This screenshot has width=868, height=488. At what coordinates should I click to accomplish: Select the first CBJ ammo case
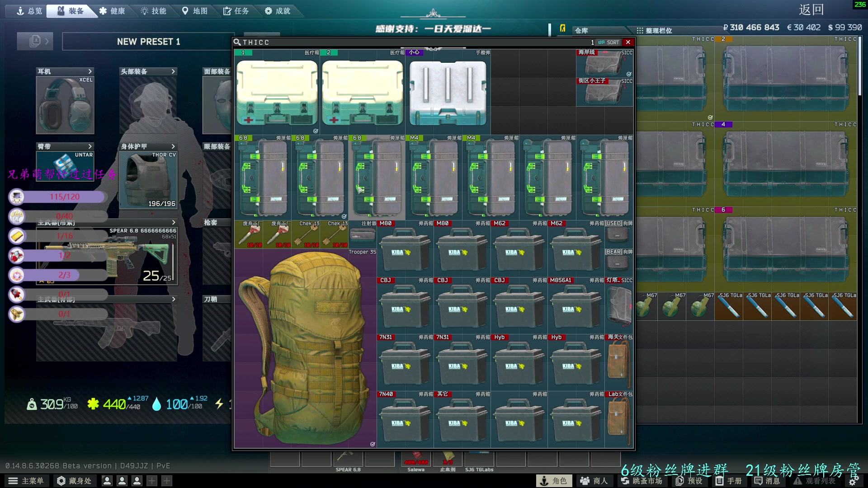coord(405,305)
